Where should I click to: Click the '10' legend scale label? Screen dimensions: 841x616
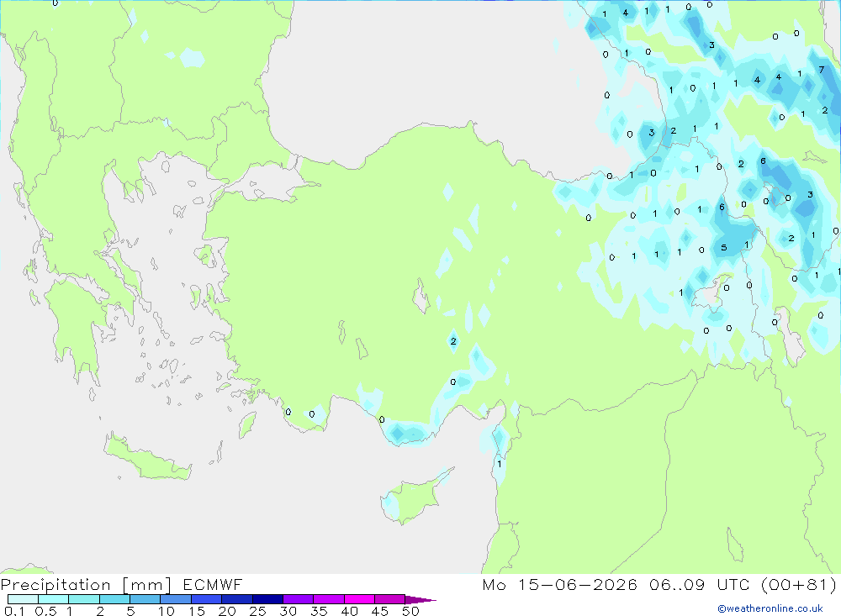(x=167, y=611)
